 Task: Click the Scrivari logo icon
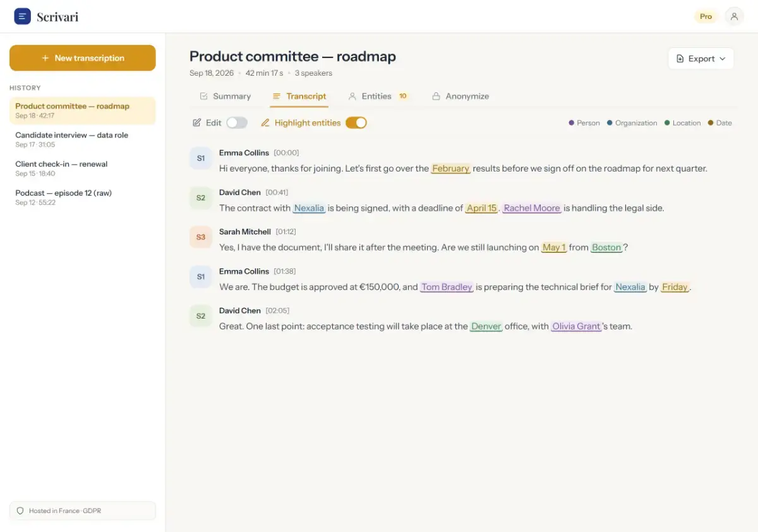(x=22, y=16)
